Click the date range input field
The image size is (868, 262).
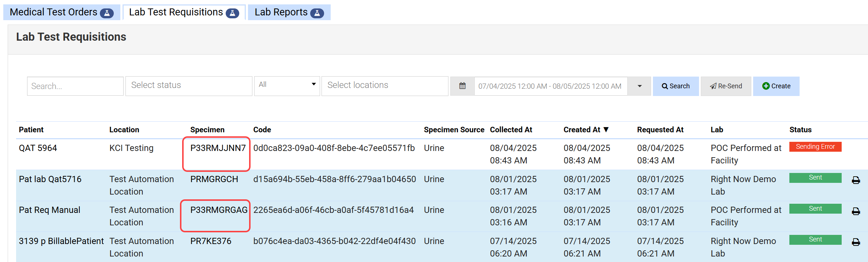pyautogui.click(x=550, y=86)
